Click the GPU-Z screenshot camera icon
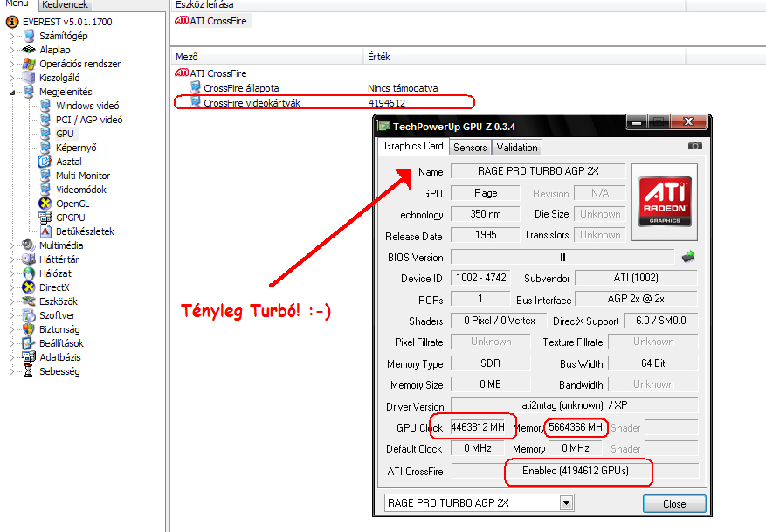The width and height of the screenshot is (766, 532). pyautogui.click(x=694, y=146)
